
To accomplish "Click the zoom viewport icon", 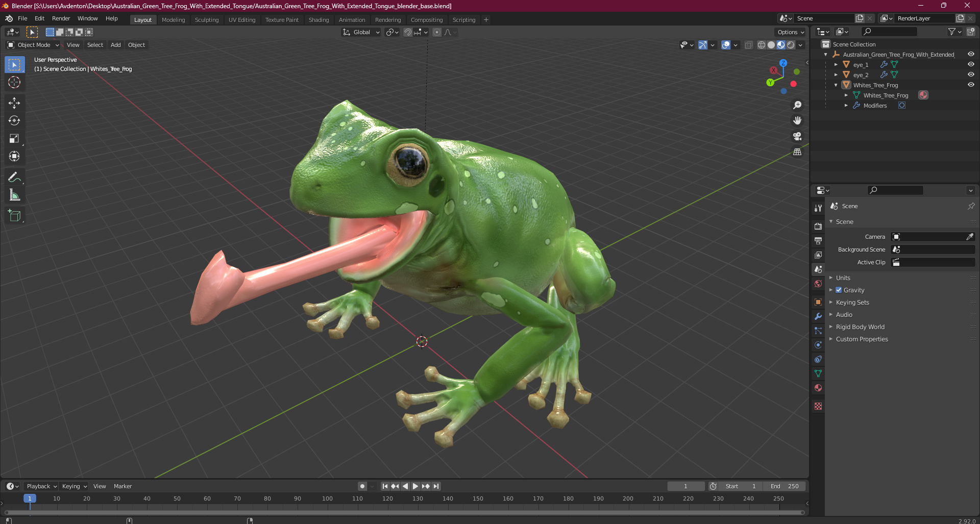I will [x=797, y=105].
